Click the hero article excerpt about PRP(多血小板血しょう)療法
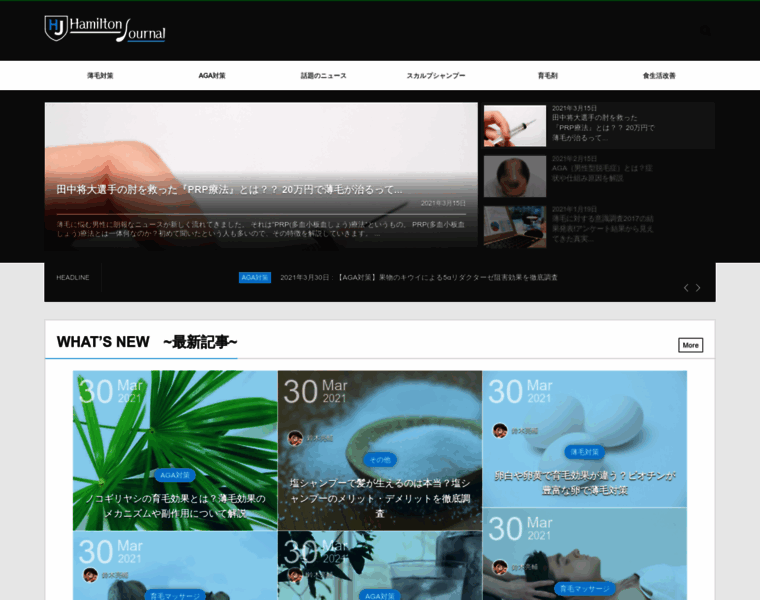 (261, 229)
